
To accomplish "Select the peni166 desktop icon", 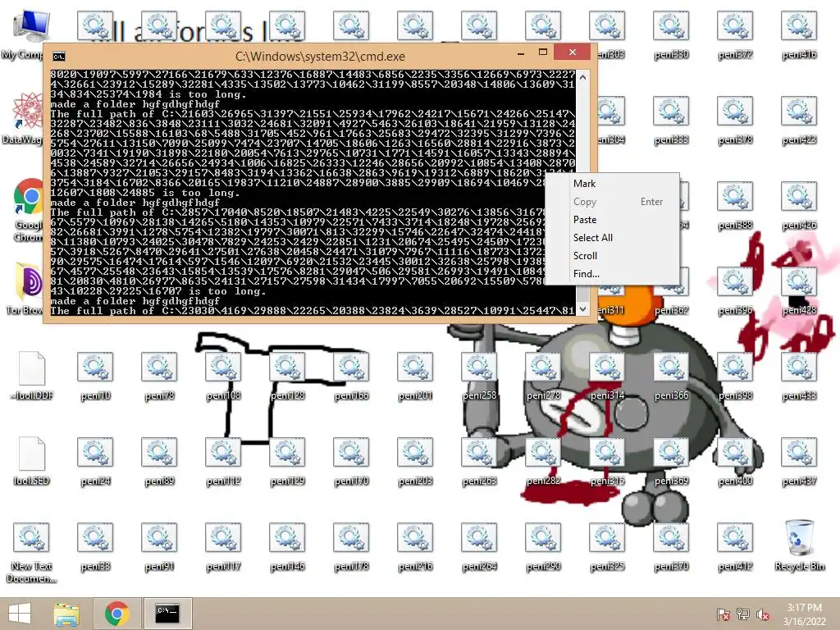I will point(351,376).
